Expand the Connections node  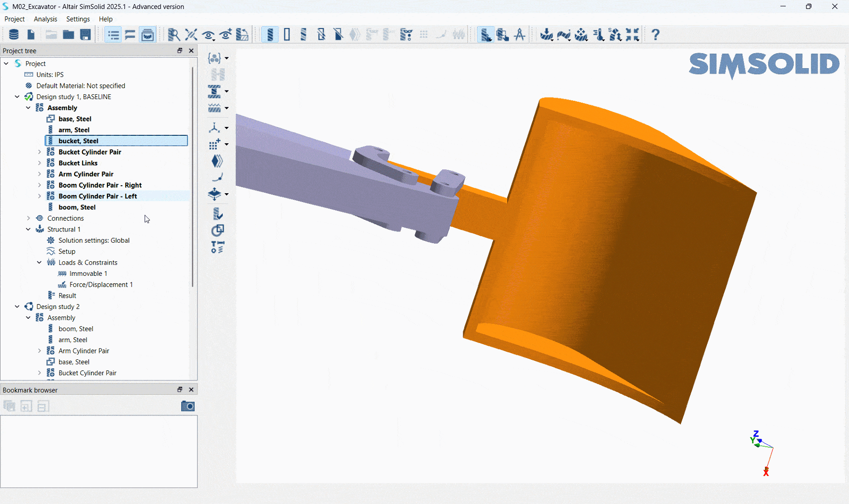point(28,218)
